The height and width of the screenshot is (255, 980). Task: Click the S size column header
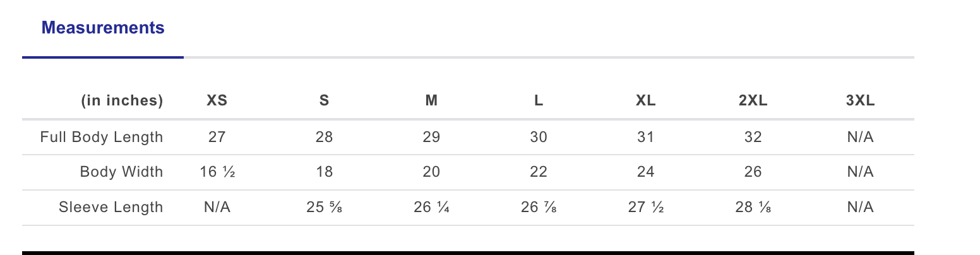pos(324,100)
